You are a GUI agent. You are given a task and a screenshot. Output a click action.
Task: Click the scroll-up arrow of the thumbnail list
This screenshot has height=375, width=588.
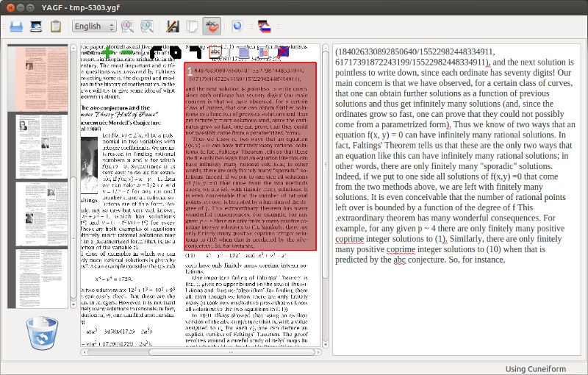[73, 47]
